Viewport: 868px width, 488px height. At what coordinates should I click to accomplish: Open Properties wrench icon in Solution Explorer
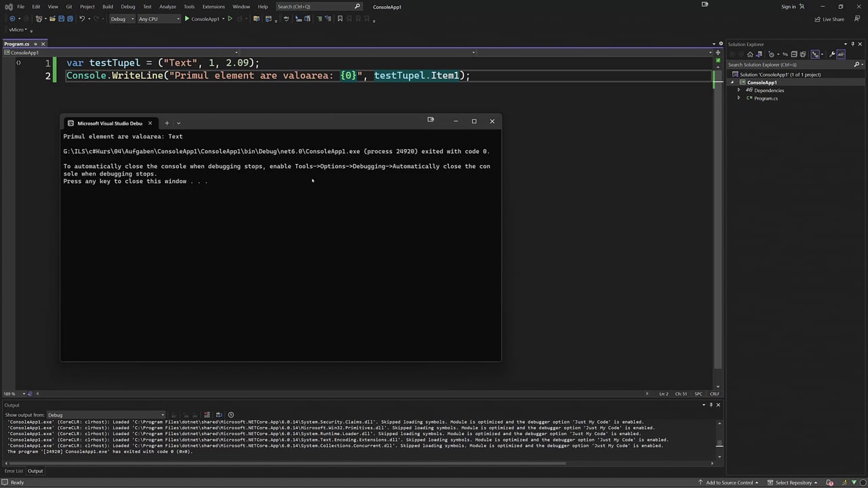(831, 54)
